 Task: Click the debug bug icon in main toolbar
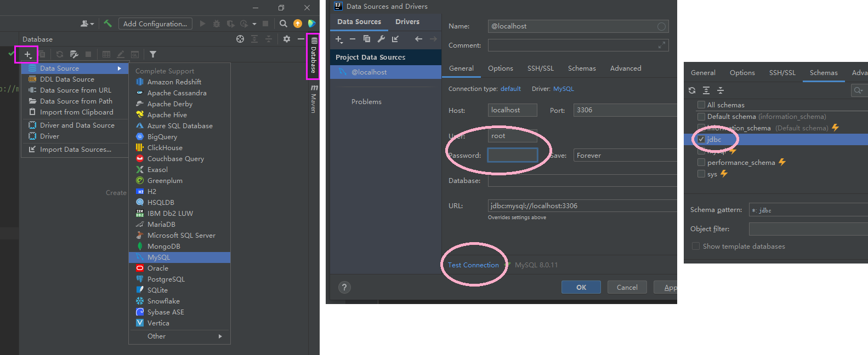217,24
